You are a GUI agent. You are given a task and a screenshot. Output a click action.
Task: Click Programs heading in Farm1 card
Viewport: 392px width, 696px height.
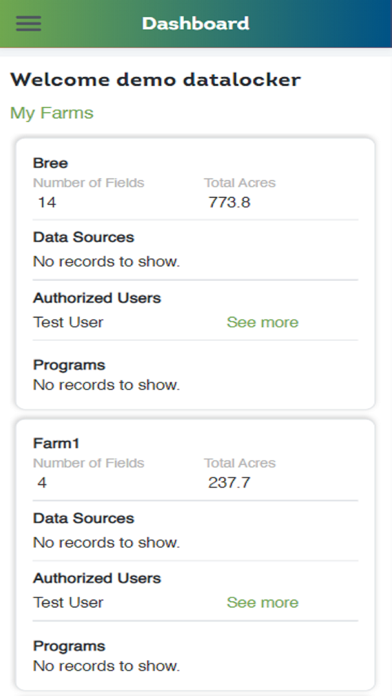pos(69,646)
